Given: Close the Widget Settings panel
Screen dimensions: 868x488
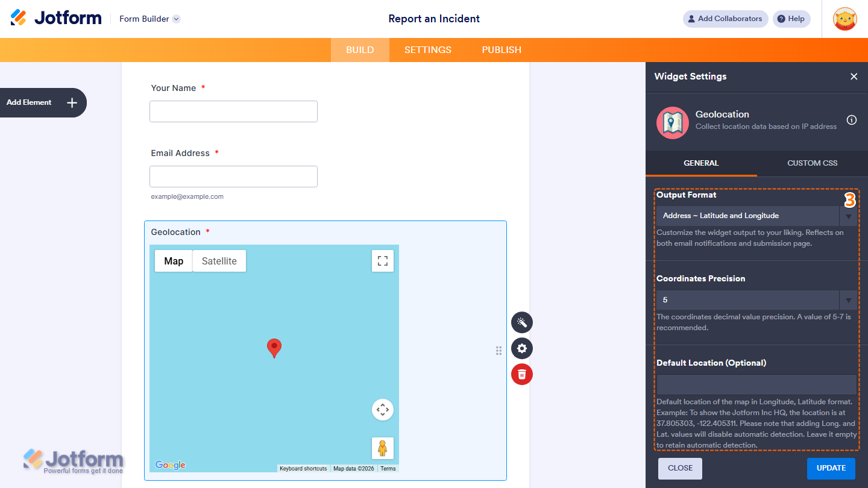Looking at the screenshot, I should coord(854,77).
